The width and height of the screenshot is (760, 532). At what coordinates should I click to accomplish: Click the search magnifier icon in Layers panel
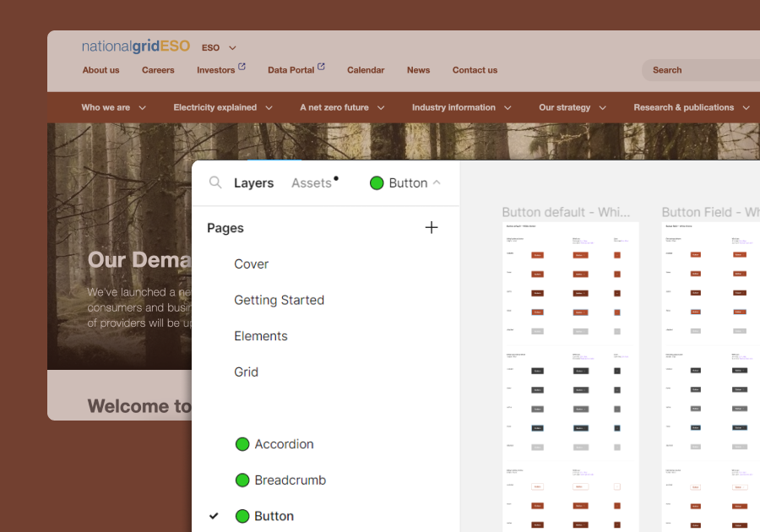(x=215, y=182)
